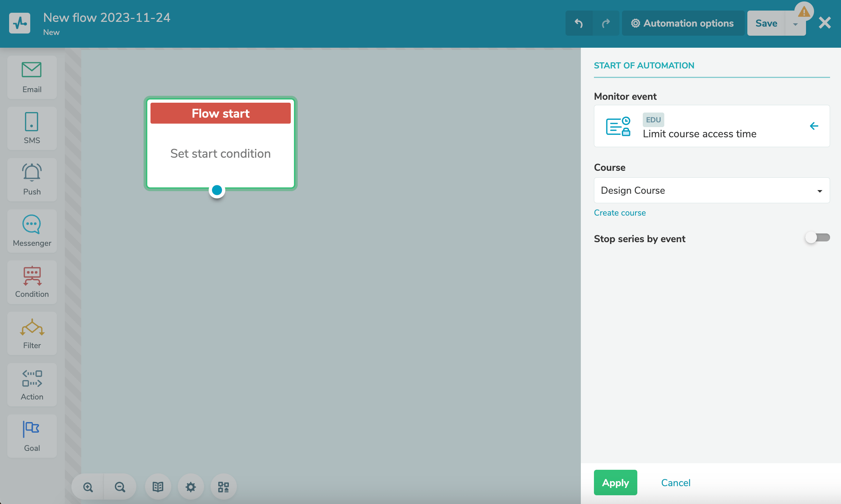The image size is (841, 504).
Task: Select the Email block icon
Action: click(x=32, y=77)
